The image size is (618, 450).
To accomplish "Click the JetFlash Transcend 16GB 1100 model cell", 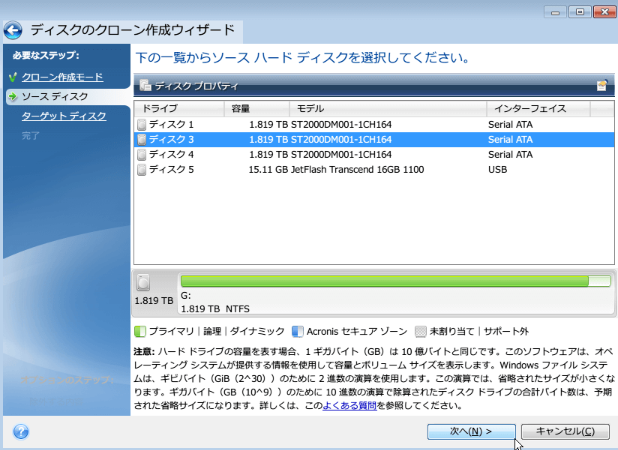I will pos(357,169).
